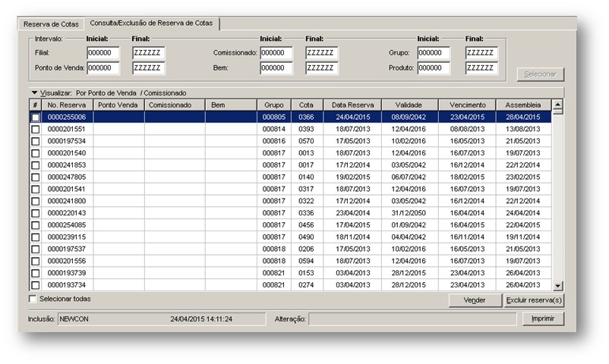
Task: Sort by Comissionado column header
Action: coord(175,105)
